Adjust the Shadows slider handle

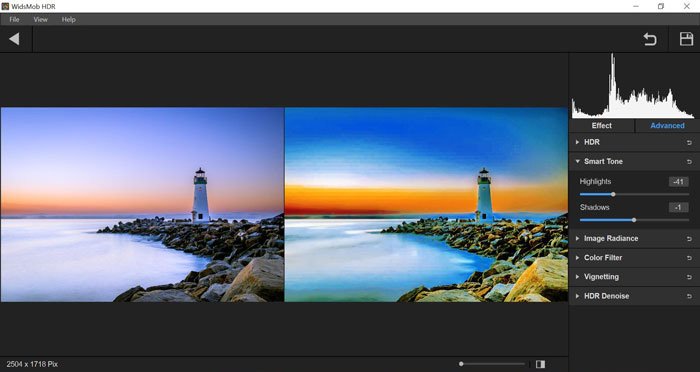tap(634, 220)
